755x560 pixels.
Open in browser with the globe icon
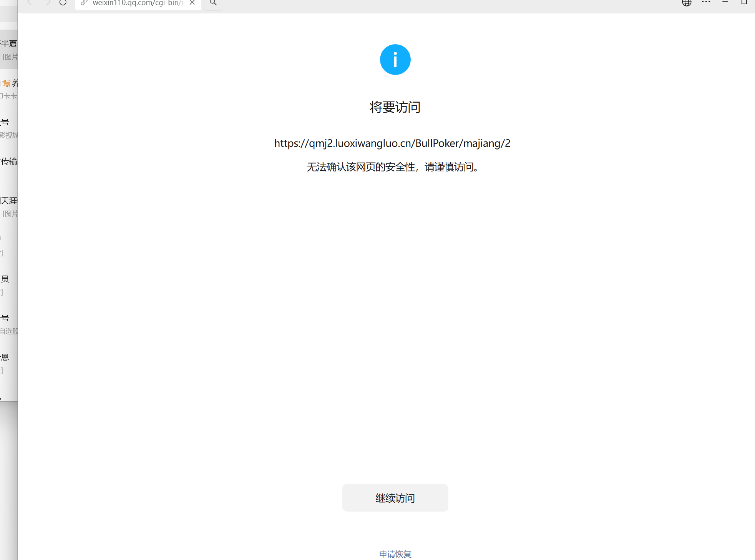click(687, 3)
